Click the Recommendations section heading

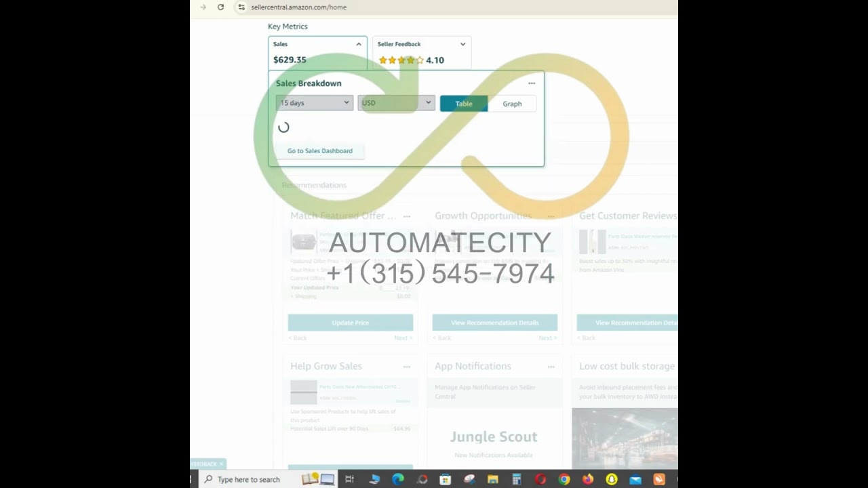314,185
